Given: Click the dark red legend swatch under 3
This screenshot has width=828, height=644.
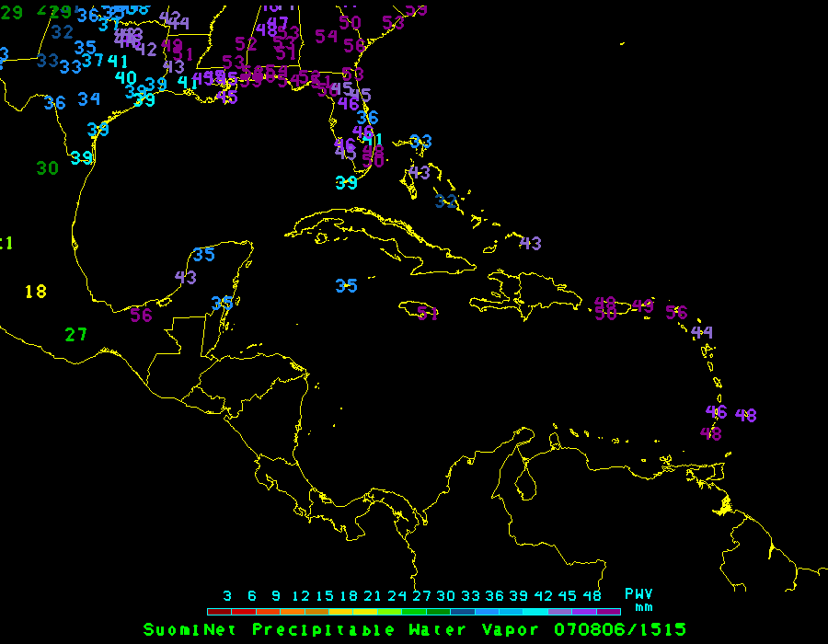Looking at the screenshot, I should (219, 611).
